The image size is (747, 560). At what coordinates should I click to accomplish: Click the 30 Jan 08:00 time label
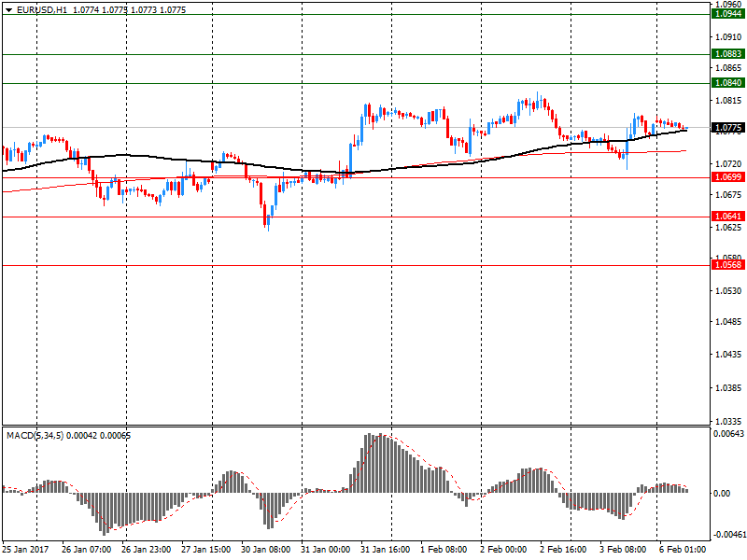tap(266, 550)
